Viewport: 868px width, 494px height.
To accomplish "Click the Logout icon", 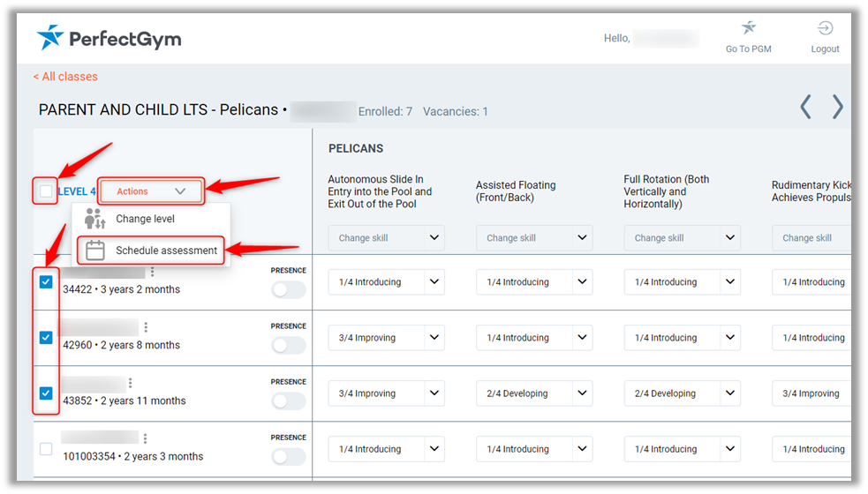I will [825, 28].
